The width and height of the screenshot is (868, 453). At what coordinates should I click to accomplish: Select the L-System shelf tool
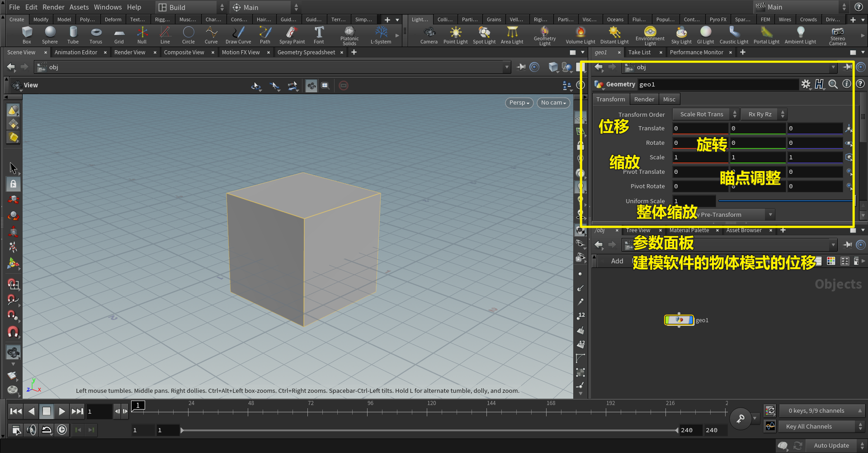[x=381, y=35]
